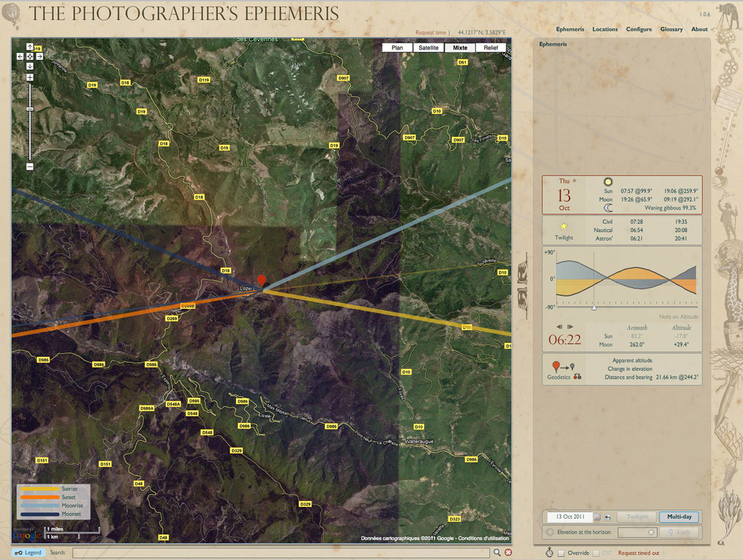Click the time-of-day slider handle

point(594,307)
